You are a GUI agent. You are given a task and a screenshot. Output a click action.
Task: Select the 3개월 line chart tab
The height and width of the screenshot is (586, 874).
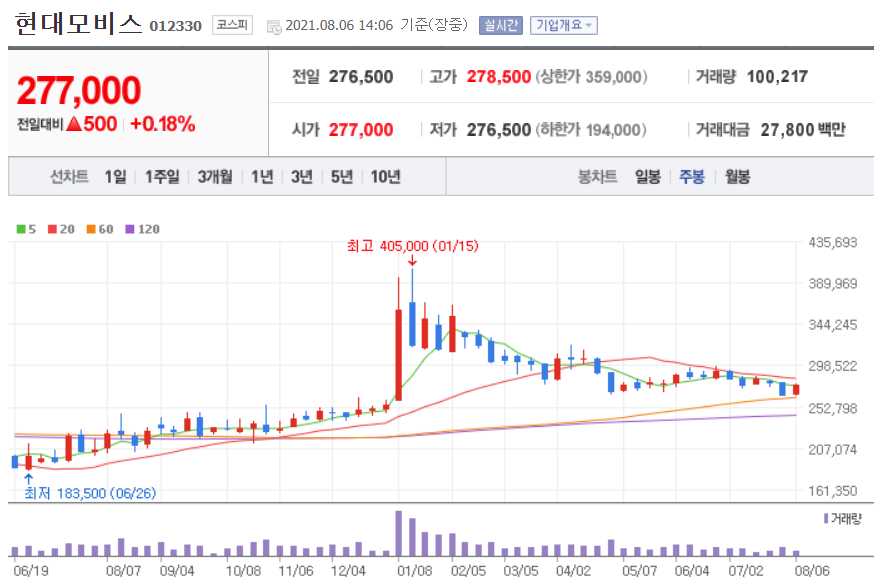(215, 177)
